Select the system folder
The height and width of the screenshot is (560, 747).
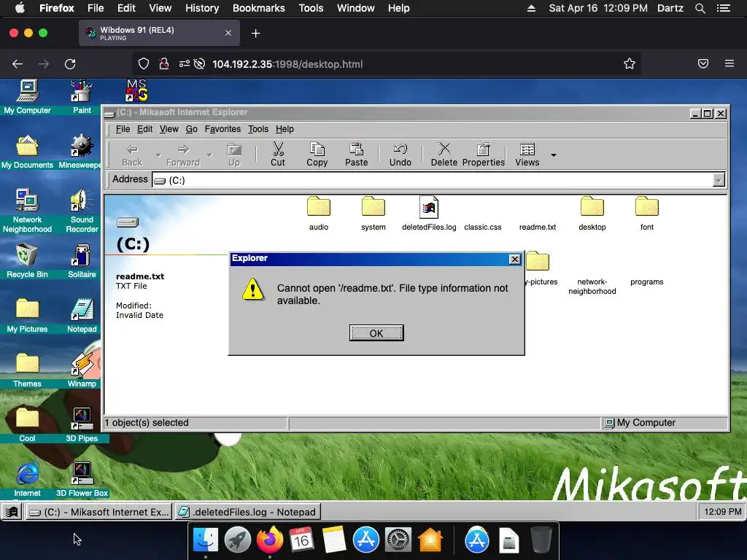[373, 214]
